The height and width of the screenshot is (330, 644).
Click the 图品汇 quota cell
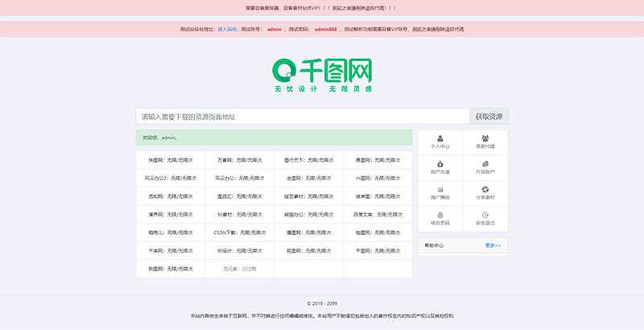(x=239, y=196)
